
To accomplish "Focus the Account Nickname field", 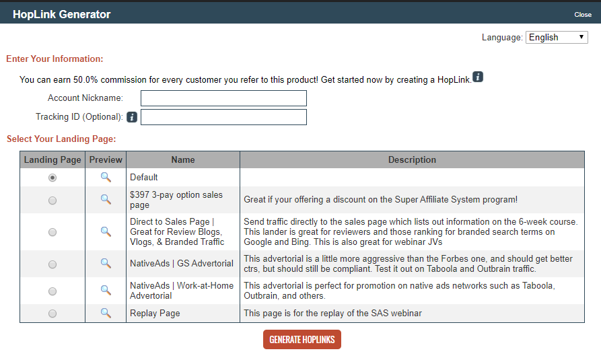I will 223,98.
